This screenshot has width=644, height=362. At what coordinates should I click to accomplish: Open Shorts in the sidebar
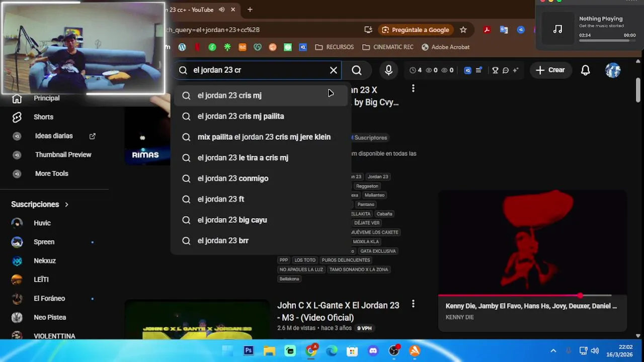(x=43, y=117)
